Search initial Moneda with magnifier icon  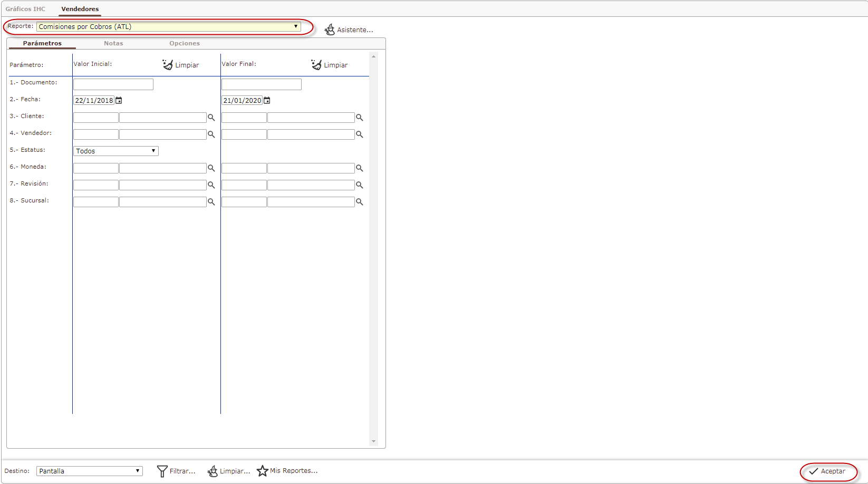pos(211,168)
